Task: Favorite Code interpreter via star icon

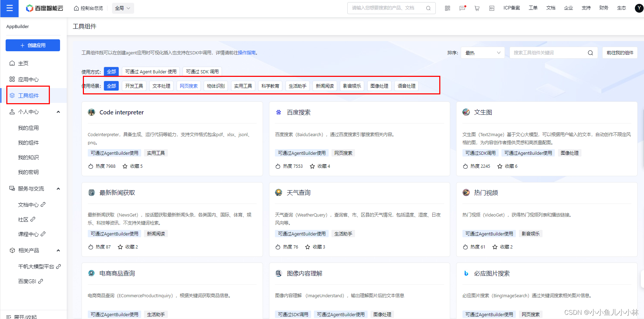Action: tap(125, 166)
